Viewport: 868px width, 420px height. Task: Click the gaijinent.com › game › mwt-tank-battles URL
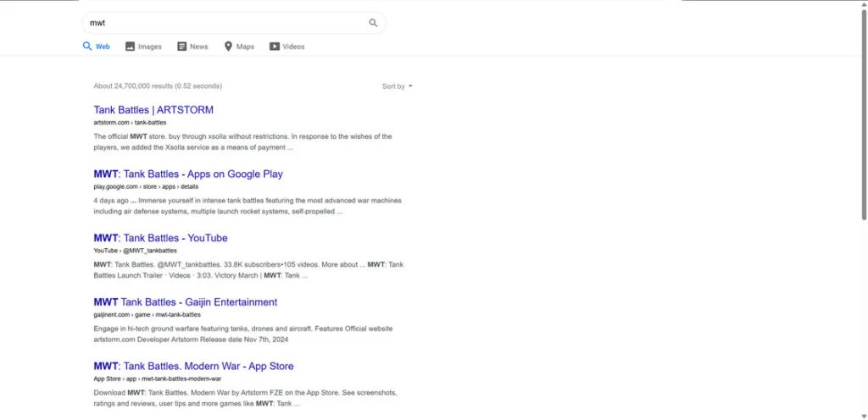147,315
